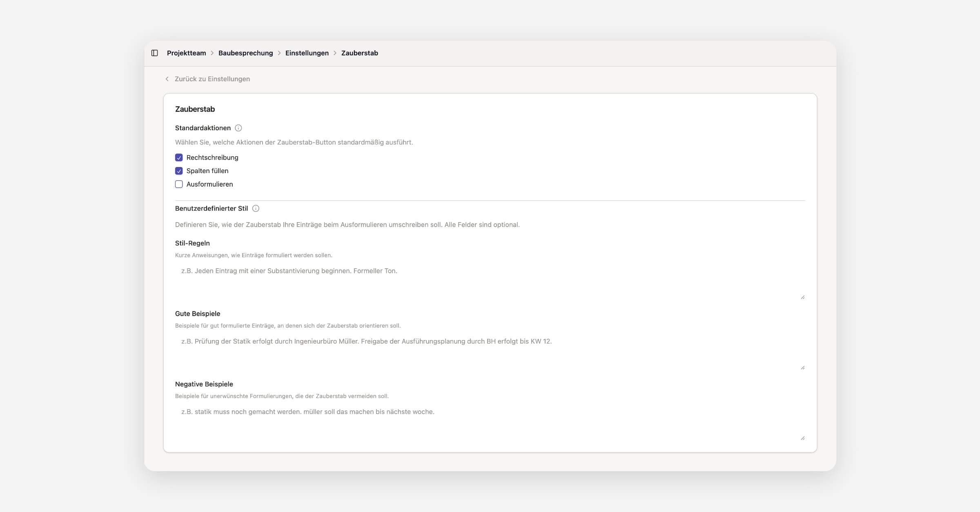The width and height of the screenshot is (980, 512).
Task: Navigate to Baubesprechung breadcrumb item
Action: 245,53
